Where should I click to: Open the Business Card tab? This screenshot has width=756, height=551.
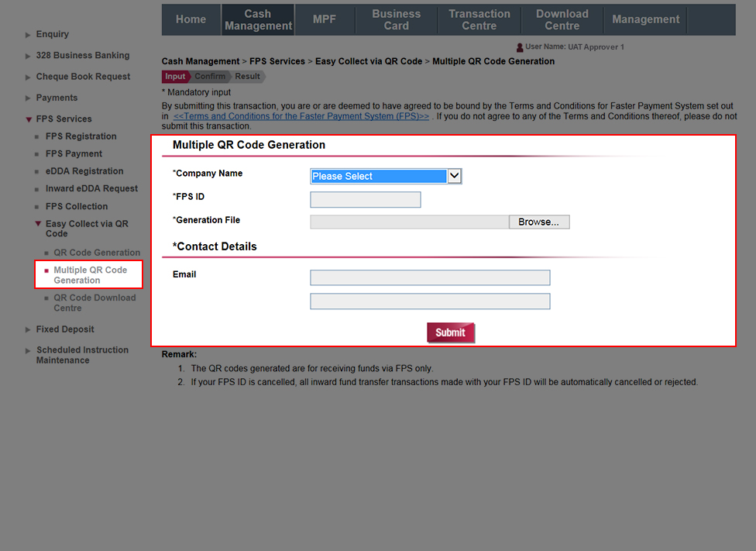point(397,20)
